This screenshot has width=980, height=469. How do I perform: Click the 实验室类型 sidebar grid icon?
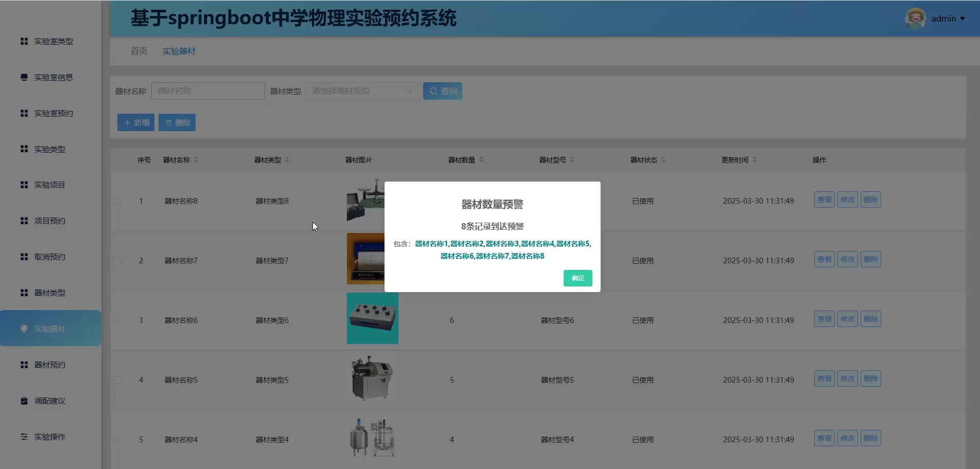[24, 41]
